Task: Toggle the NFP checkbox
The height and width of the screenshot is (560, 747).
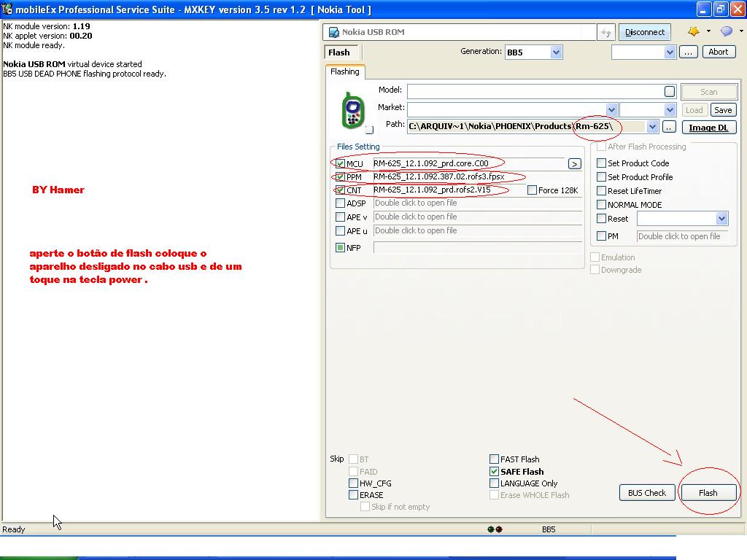Action: pyautogui.click(x=340, y=248)
